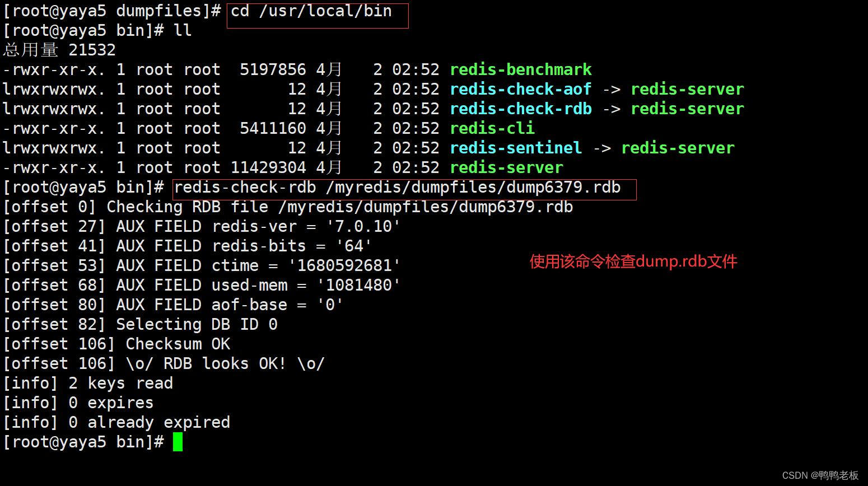Click the redis-cli filename
868x486 pixels.
pos(491,128)
